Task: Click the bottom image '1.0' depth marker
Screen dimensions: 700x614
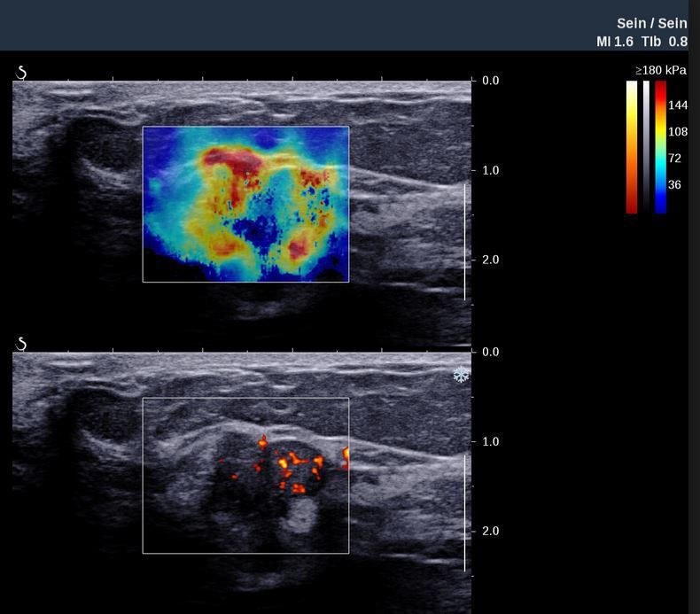Action: click(x=490, y=441)
